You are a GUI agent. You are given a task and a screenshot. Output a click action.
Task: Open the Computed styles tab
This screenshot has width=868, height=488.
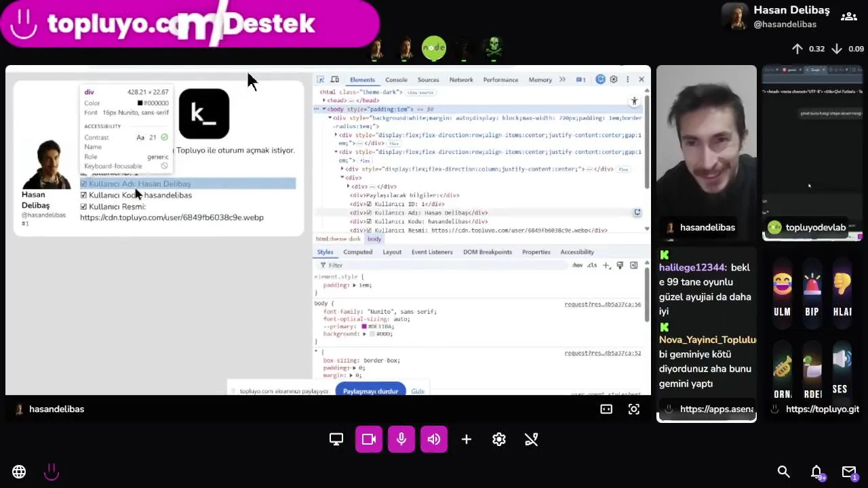357,252
